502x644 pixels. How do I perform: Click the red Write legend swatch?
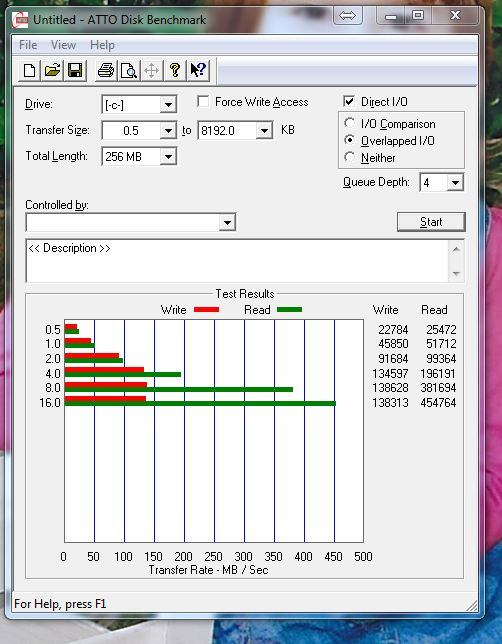(x=206, y=310)
